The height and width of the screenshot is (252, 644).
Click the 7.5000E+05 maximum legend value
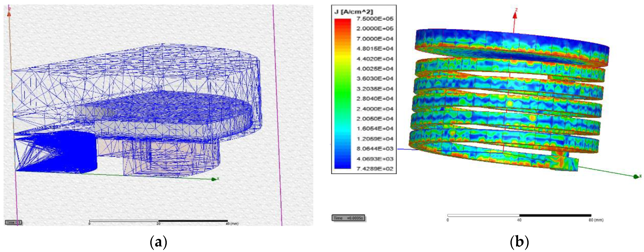point(375,19)
